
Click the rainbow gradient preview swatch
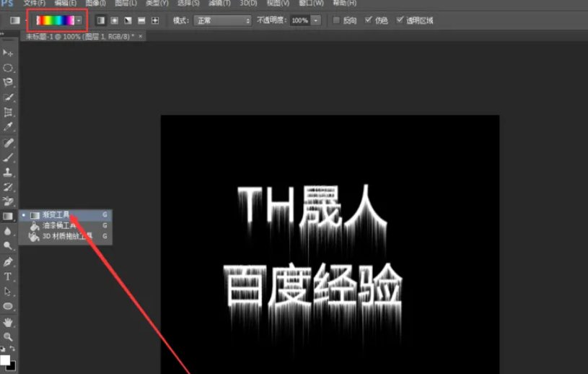point(56,20)
